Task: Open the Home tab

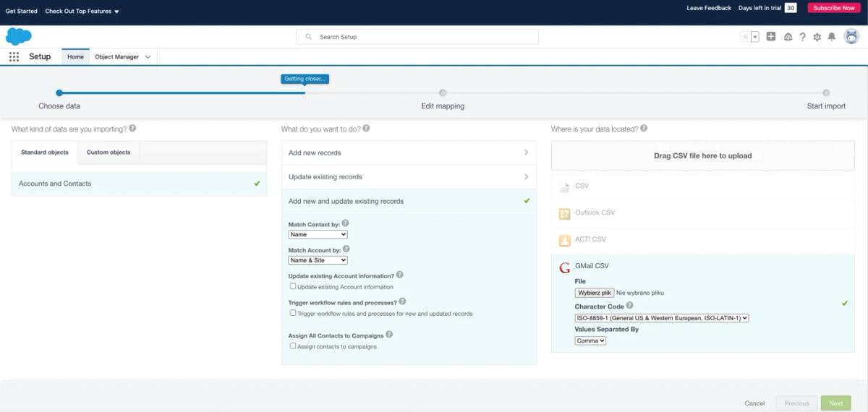Action: [x=75, y=56]
